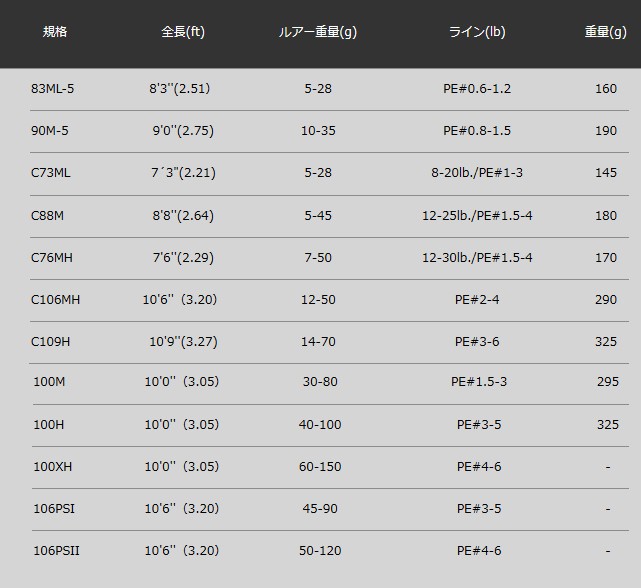Click line value 12-30lb./PE#1.5-4
Viewport: 641px width, 588px height.
[x=477, y=258]
